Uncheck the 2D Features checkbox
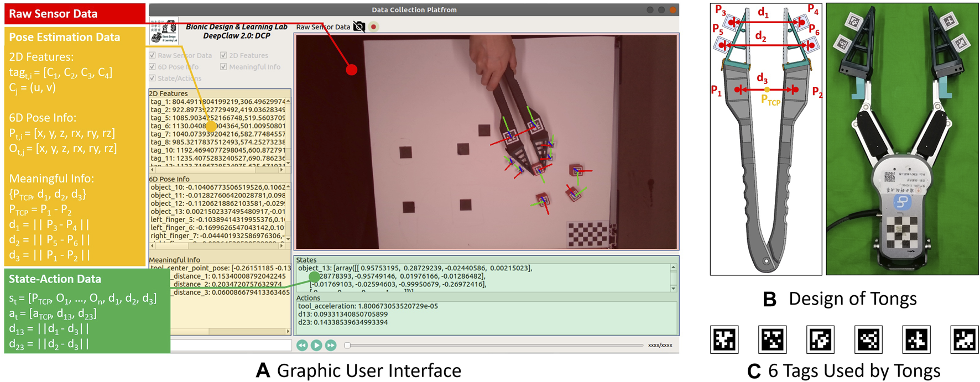This screenshot has height=382, width=980. click(x=223, y=55)
